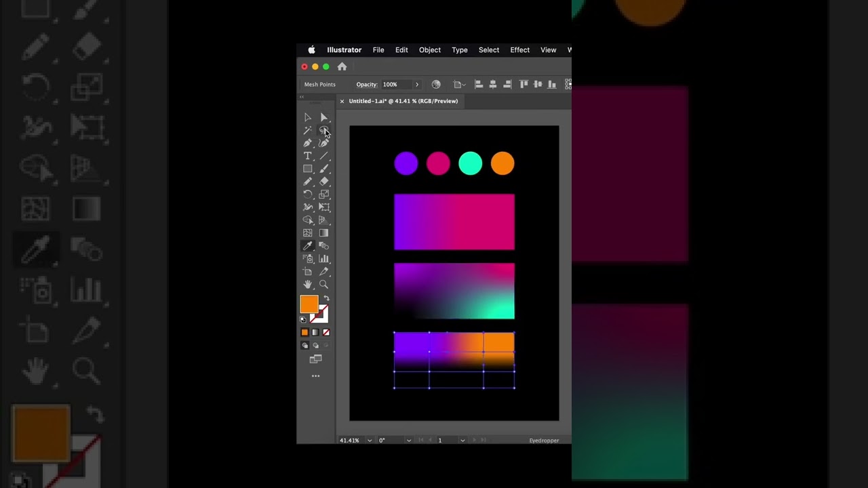Click Horizontal Align Right icon
The height and width of the screenshot is (488, 868).
pos(507,85)
